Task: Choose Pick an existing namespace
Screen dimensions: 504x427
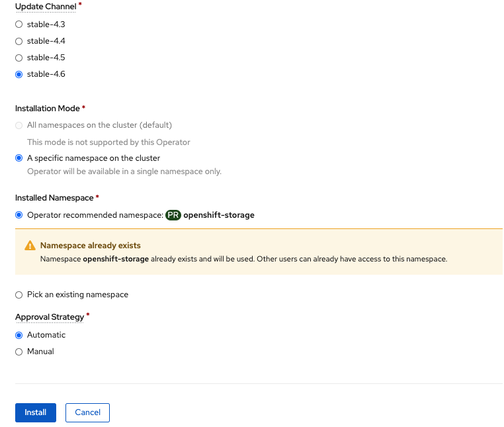Action: pos(19,295)
